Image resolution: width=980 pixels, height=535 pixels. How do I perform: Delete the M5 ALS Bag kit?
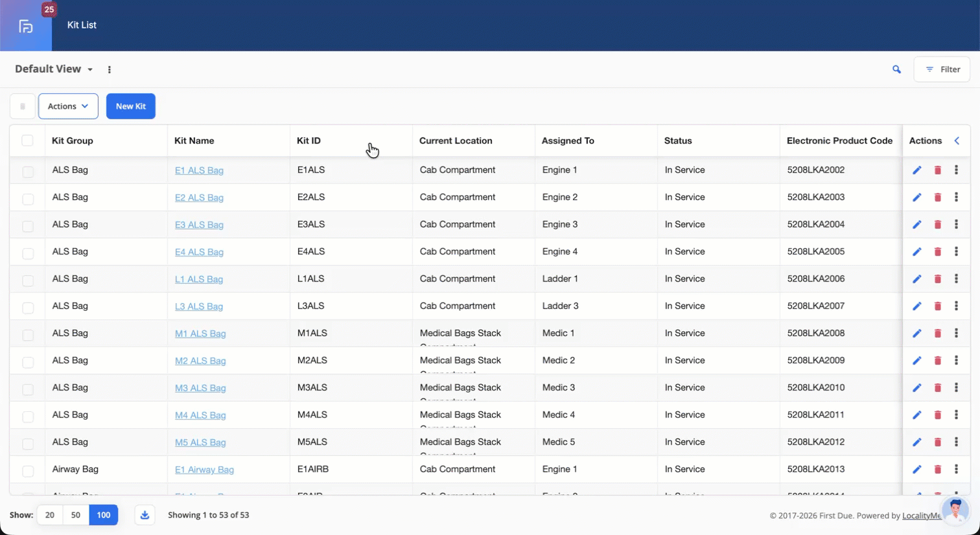coord(937,442)
